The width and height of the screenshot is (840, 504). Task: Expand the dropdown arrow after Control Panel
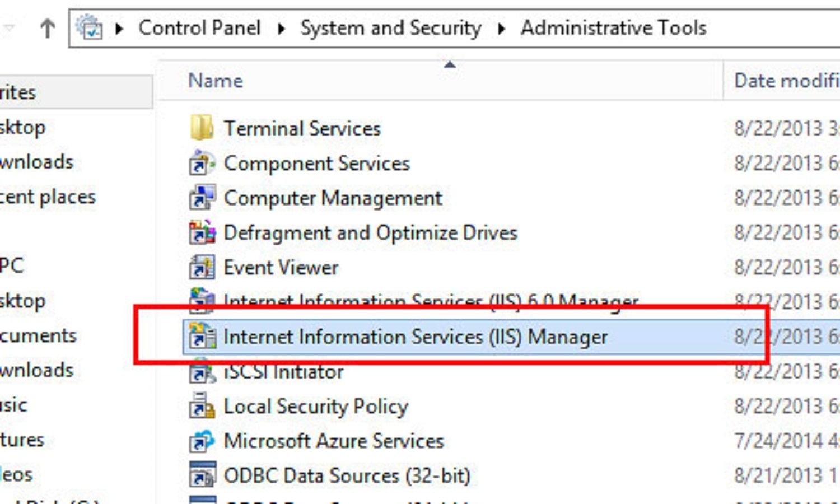coord(281,29)
